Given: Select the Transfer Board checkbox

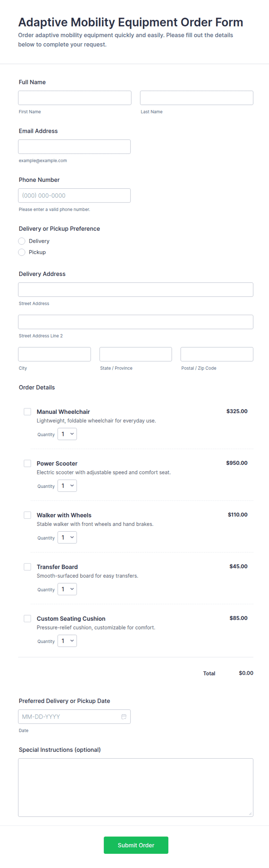Looking at the screenshot, I should [27, 567].
